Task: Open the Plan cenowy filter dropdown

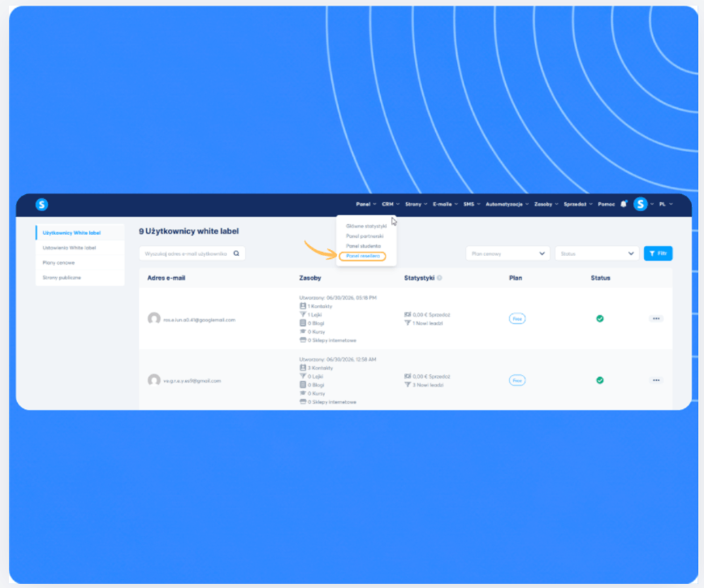Action: coord(507,253)
